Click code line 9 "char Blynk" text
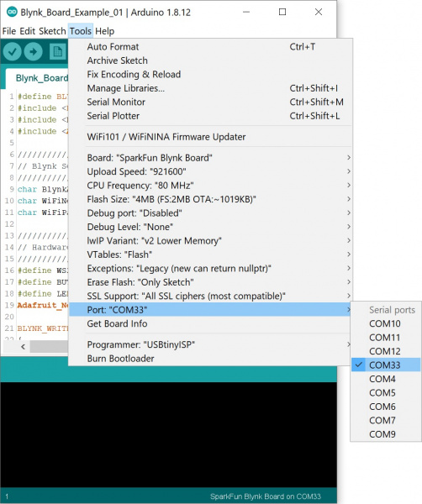 (43, 189)
